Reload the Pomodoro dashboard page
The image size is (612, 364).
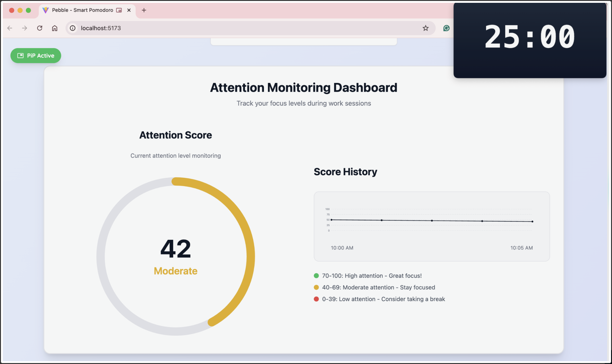[x=40, y=28]
